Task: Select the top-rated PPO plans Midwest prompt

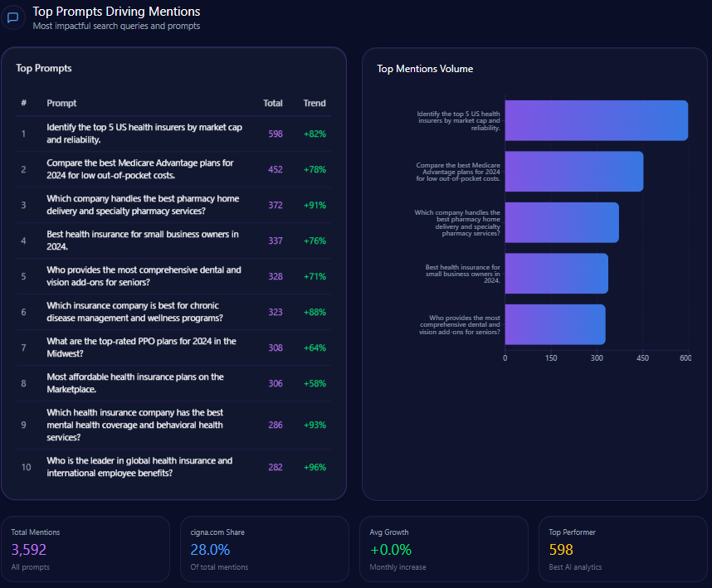Action: (141, 347)
